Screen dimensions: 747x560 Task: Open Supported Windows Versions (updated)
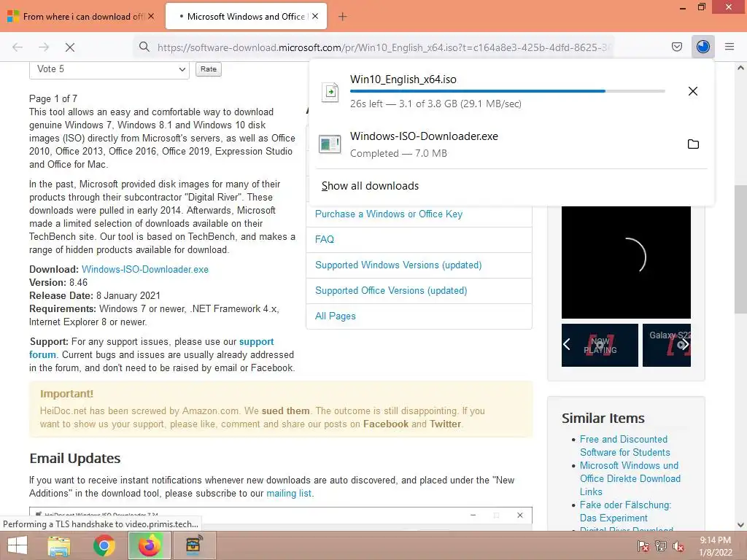(398, 265)
